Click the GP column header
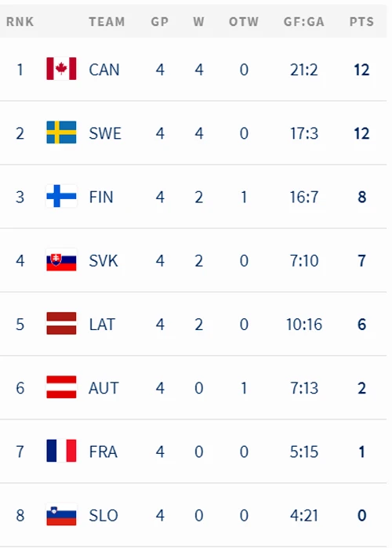Screen dimensions: 392x548 [160, 22]
